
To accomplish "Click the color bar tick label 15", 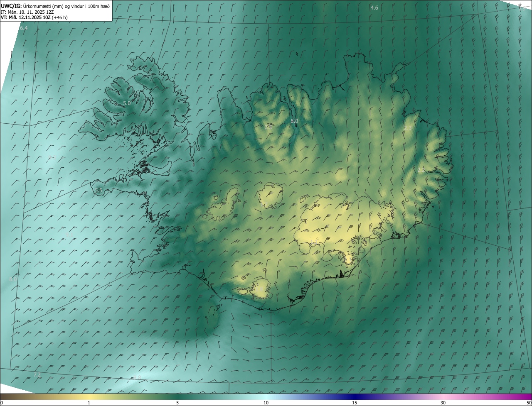I will 355,403.
